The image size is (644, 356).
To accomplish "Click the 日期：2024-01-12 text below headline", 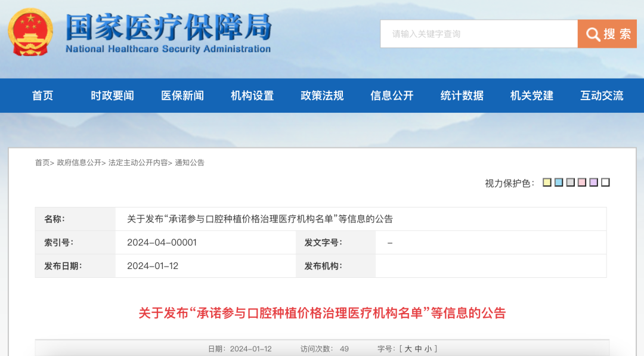I will point(240,349).
